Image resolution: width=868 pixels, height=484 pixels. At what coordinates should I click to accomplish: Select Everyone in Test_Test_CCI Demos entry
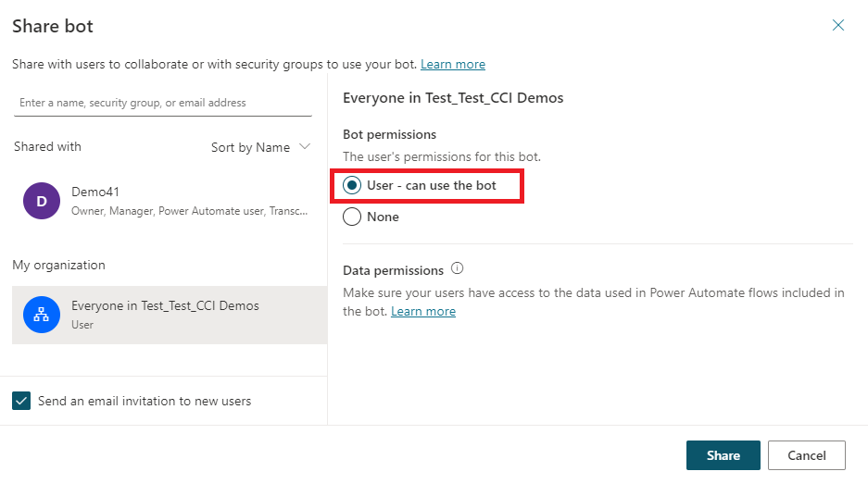coord(170,315)
